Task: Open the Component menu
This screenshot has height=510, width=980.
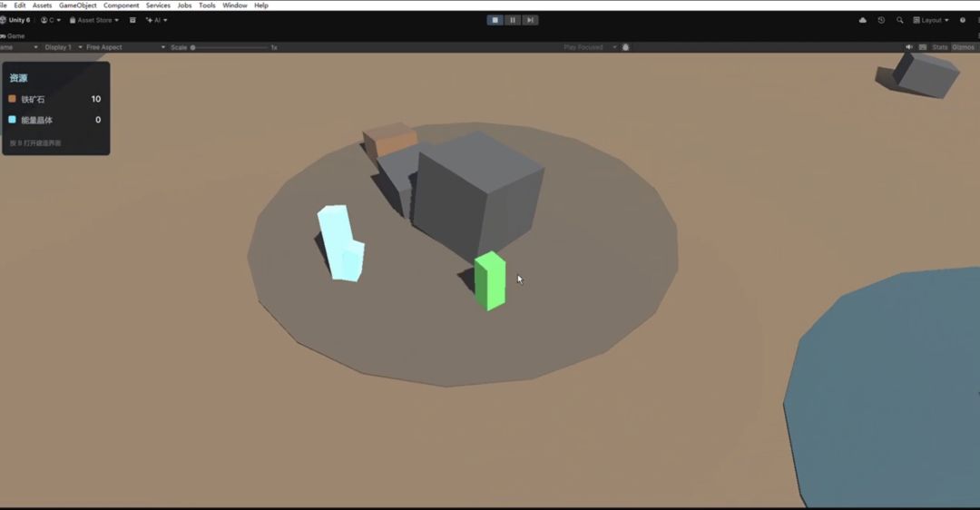Action: [122, 5]
